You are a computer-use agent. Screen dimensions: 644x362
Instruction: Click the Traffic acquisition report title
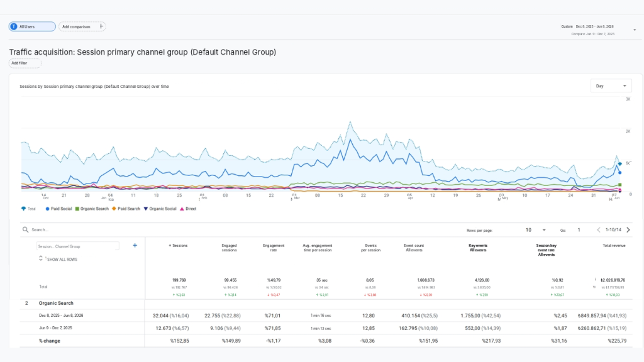click(x=143, y=52)
